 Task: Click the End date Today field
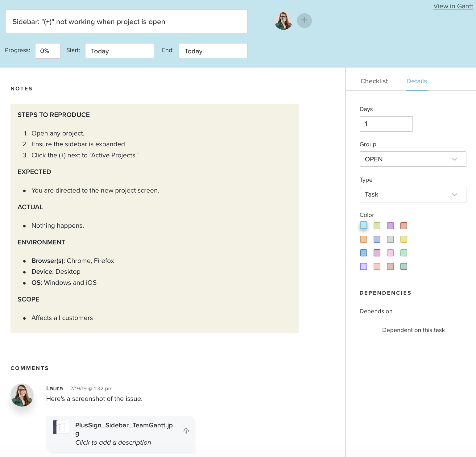coord(213,51)
